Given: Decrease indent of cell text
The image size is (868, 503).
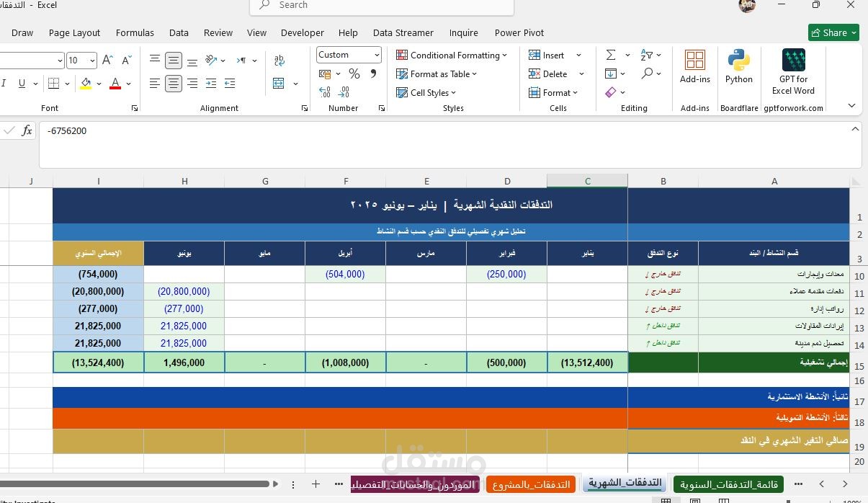Looking at the screenshot, I should [212, 84].
